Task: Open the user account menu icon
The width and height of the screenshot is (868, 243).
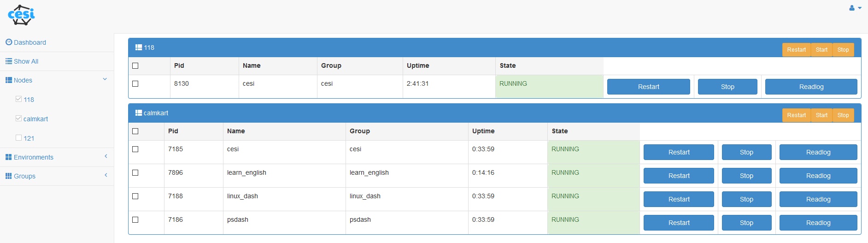Action: pos(852,8)
